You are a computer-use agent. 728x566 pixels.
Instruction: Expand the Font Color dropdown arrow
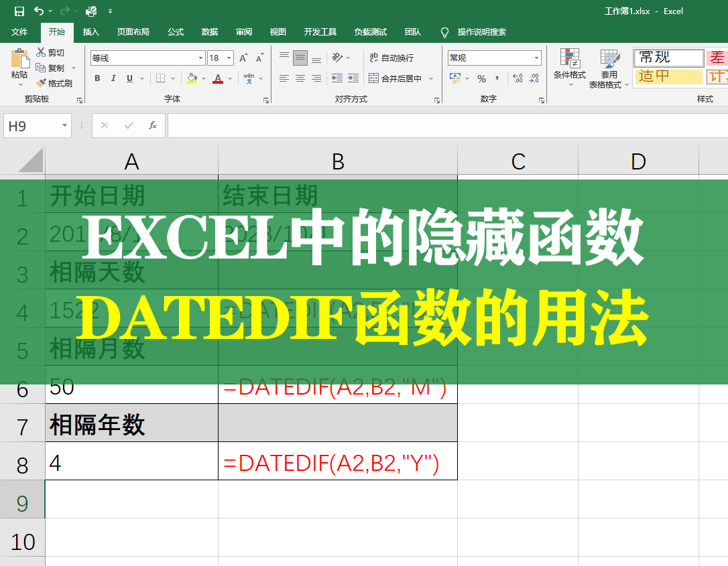pos(230,78)
